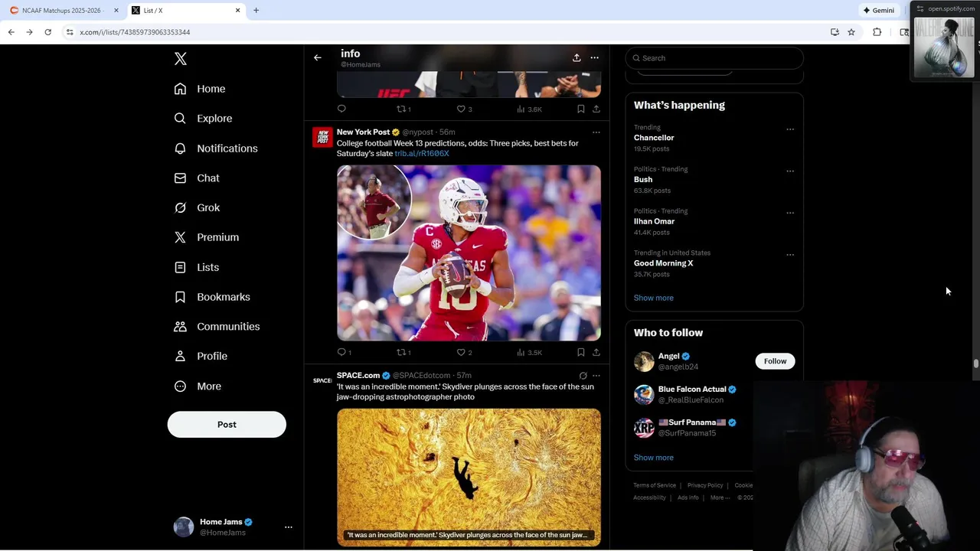The image size is (980, 551).
Task: Open browser extensions puzzle icon
Action: point(877,32)
